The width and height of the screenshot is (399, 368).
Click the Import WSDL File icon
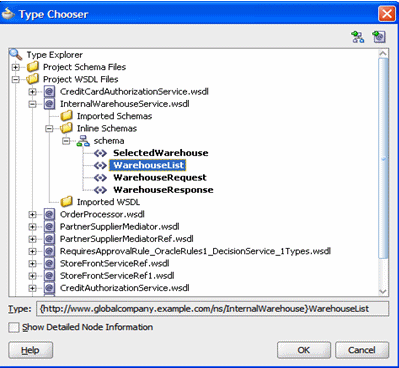point(379,37)
